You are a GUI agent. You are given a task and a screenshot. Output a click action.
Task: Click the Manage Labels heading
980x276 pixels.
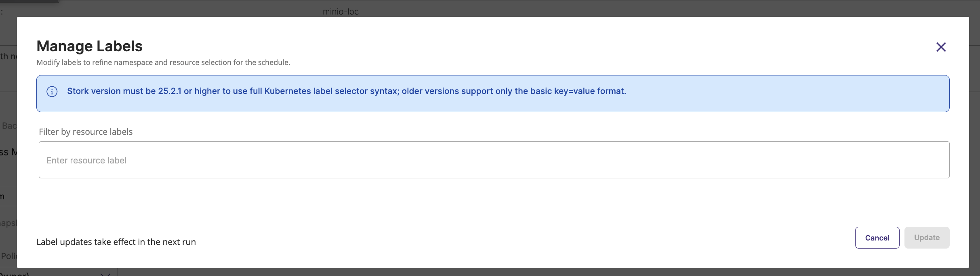pyautogui.click(x=89, y=46)
